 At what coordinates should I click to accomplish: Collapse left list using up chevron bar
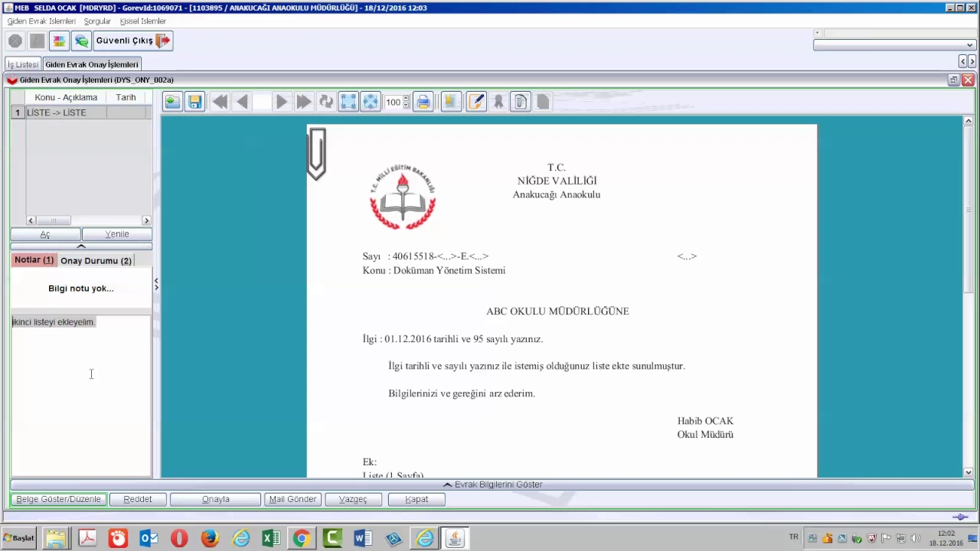(x=81, y=246)
